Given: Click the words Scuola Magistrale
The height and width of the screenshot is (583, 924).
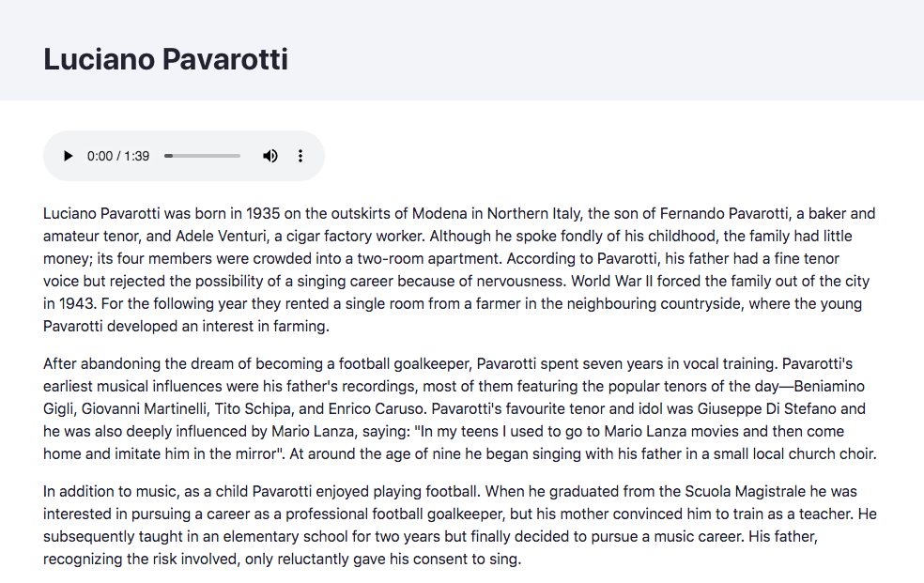Looking at the screenshot, I should (745, 491).
